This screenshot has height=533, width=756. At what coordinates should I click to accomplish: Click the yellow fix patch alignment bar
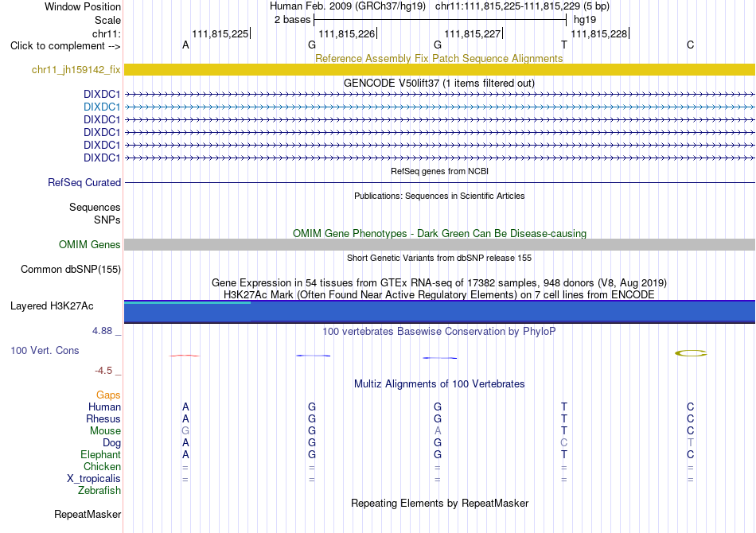point(439,69)
